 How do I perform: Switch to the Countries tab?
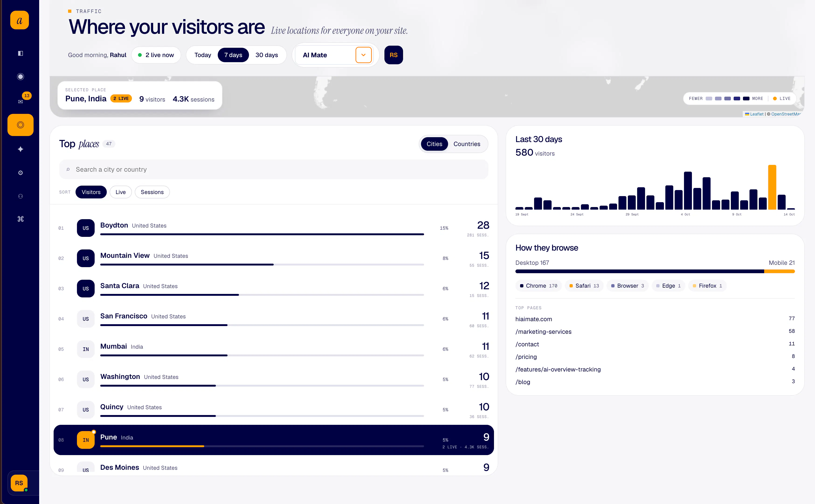[467, 144]
